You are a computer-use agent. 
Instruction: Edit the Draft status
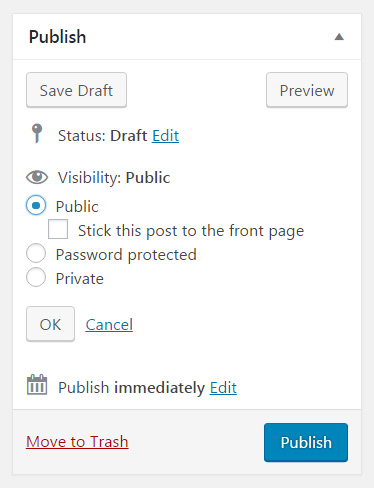click(165, 136)
